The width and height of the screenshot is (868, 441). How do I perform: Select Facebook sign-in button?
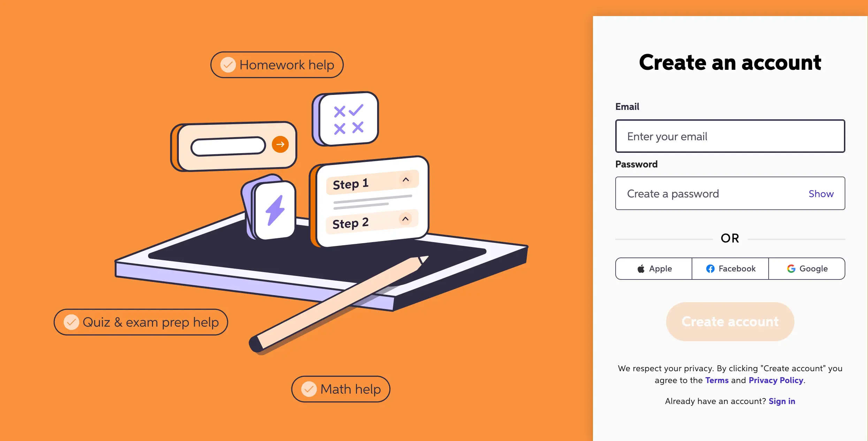pos(730,268)
